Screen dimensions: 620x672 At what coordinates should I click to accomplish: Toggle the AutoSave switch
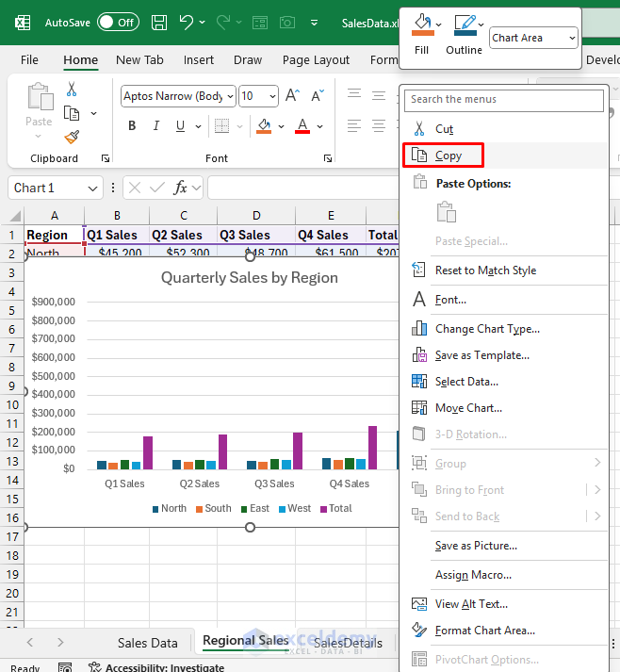(118, 22)
